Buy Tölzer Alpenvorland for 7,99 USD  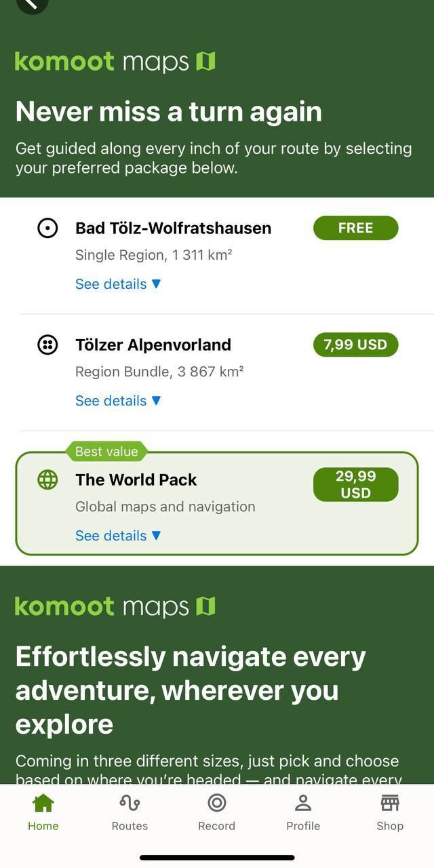coord(355,344)
